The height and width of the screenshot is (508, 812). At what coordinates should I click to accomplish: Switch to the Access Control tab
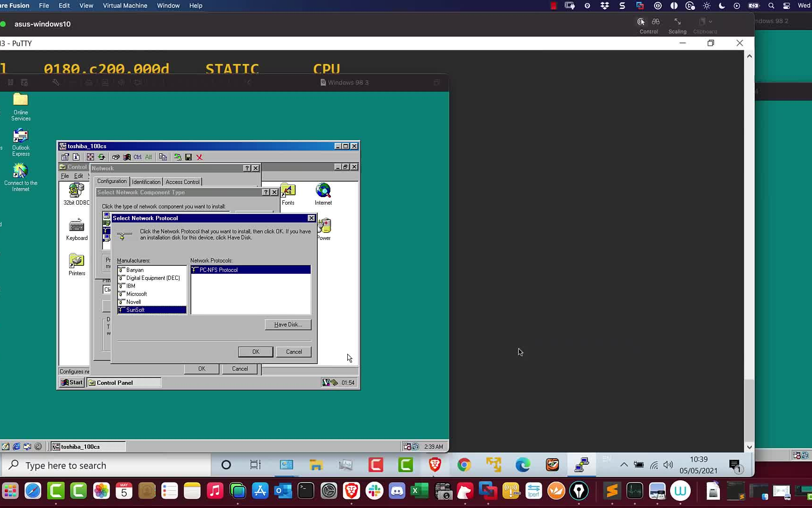[183, 182]
